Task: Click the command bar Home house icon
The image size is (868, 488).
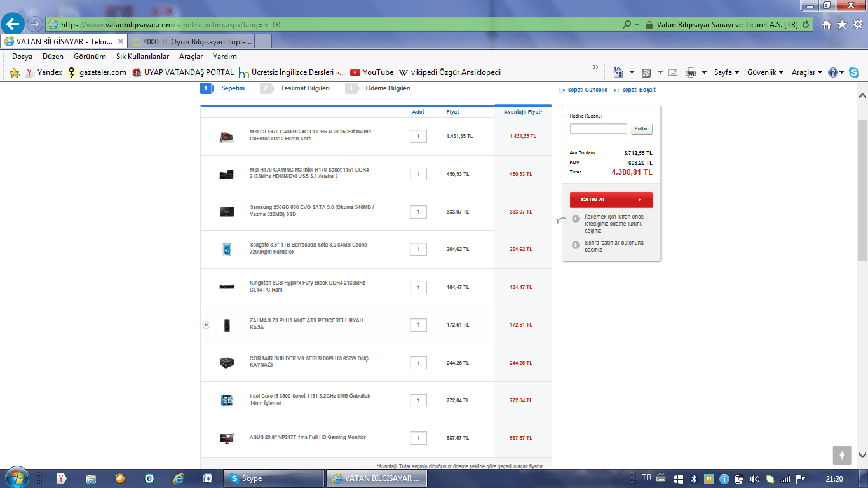Action: point(618,72)
